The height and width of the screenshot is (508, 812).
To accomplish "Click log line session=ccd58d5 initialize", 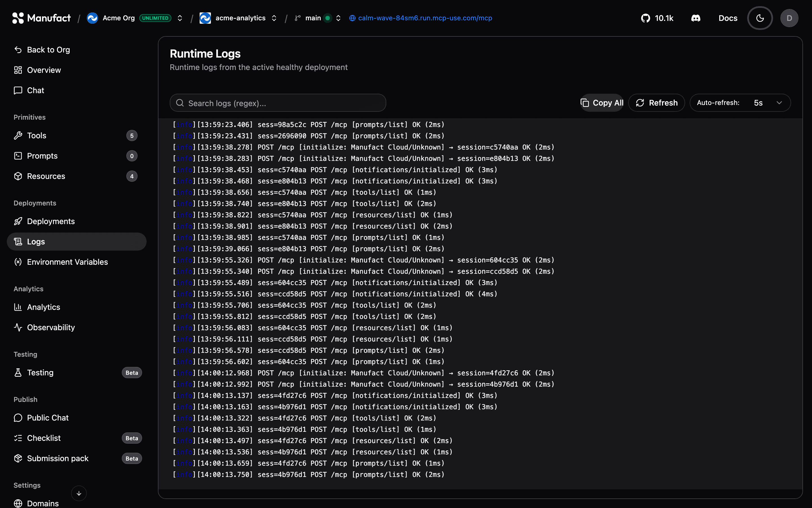I will click(x=363, y=271).
